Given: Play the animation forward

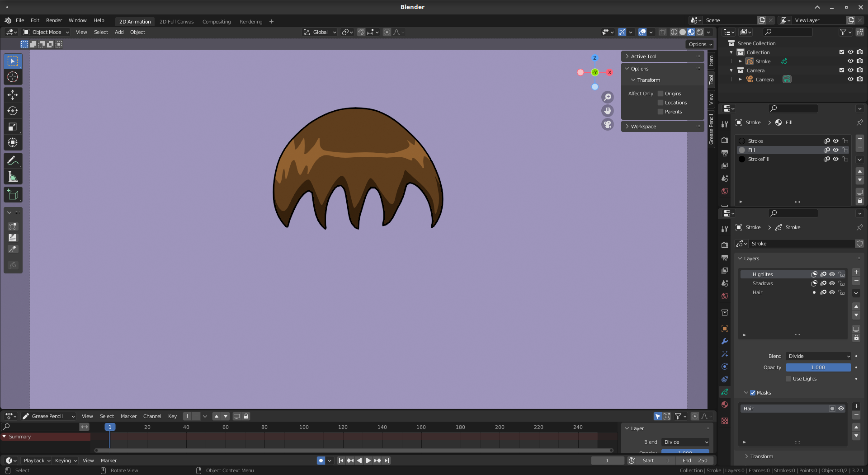Looking at the screenshot, I should click(x=368, y=461).
